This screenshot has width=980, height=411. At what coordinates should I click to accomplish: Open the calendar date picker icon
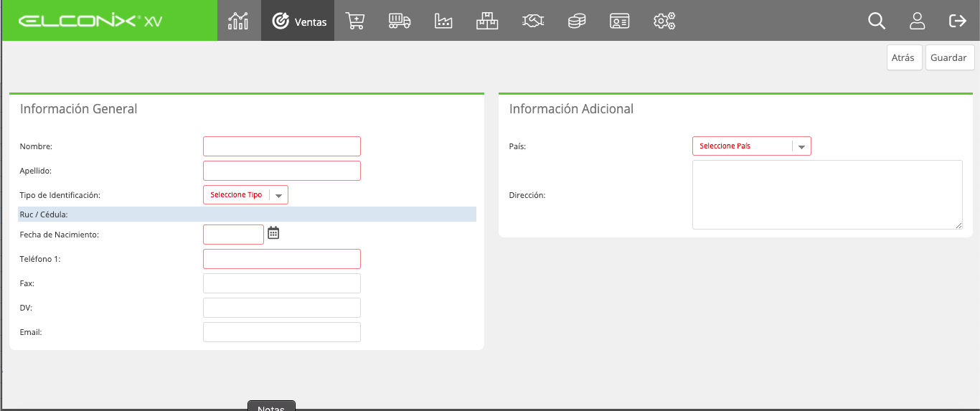pos(273,232)
